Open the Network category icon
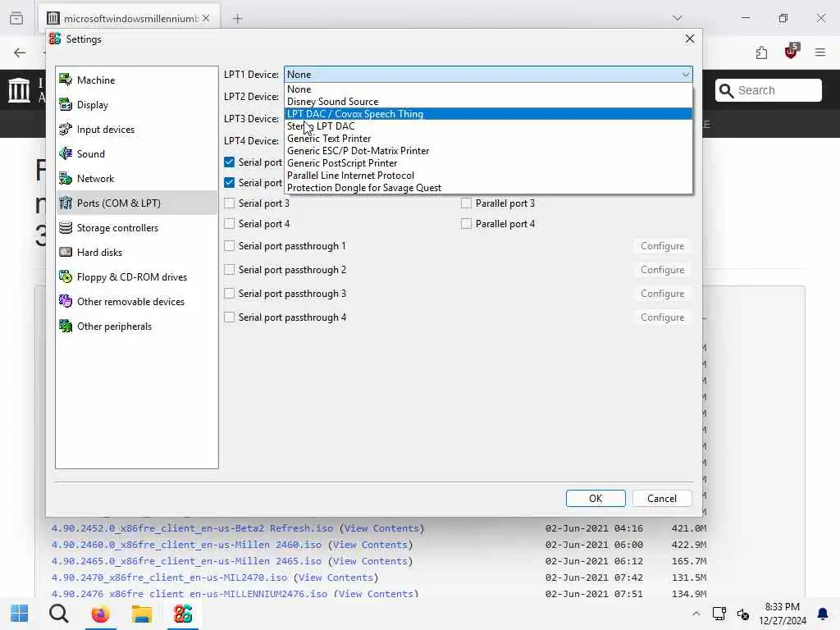 click(66, 178)
